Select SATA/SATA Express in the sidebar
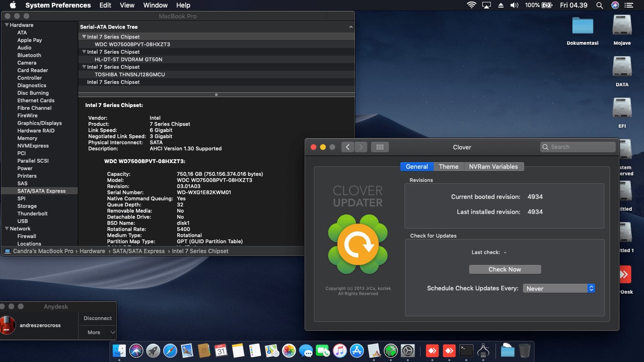 [40, 191]
